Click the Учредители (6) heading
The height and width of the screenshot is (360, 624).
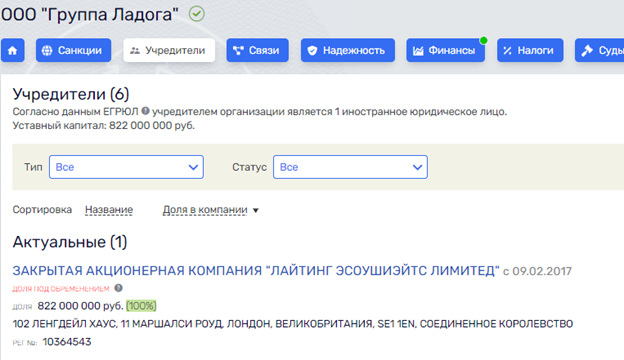point(71,94)
